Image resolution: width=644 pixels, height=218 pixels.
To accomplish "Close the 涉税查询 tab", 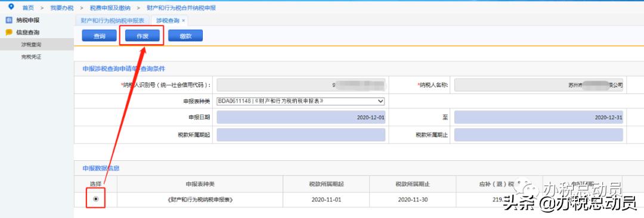I will coord(183,20).
